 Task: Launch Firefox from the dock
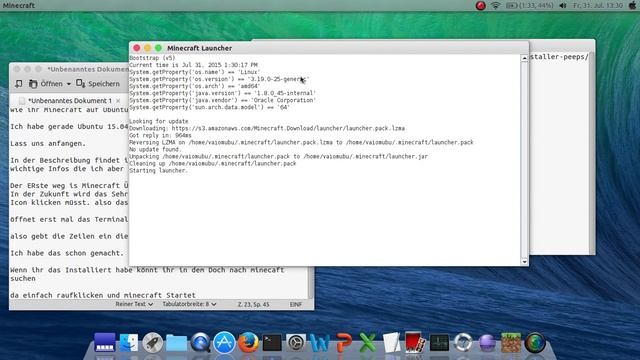click(248, 342)
